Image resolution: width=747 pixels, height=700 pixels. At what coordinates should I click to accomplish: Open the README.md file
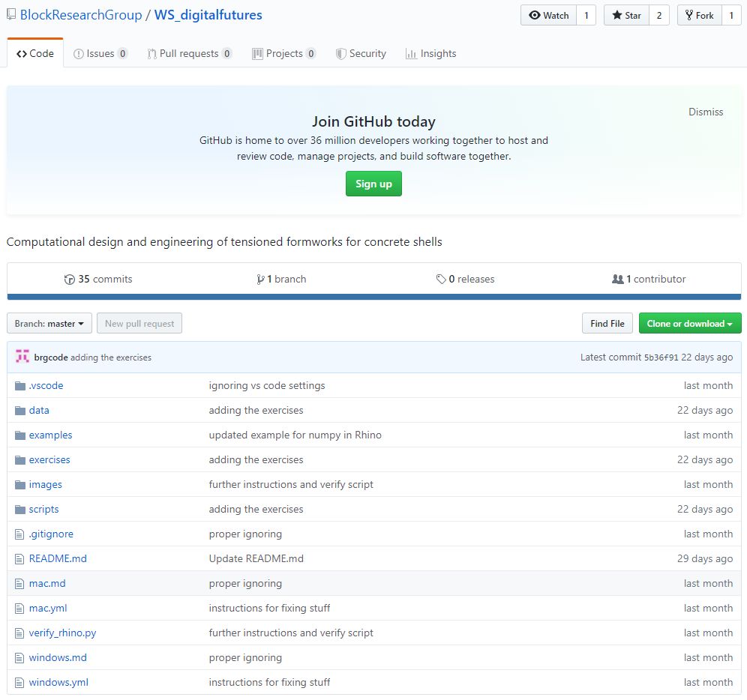click(58, 559)
